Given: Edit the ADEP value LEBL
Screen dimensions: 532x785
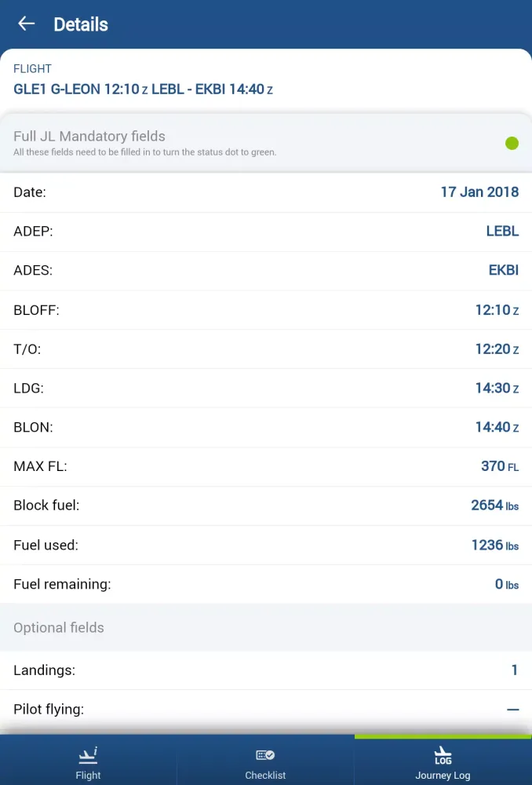Looking at the screenshot, I should click(x=502, y=231).
